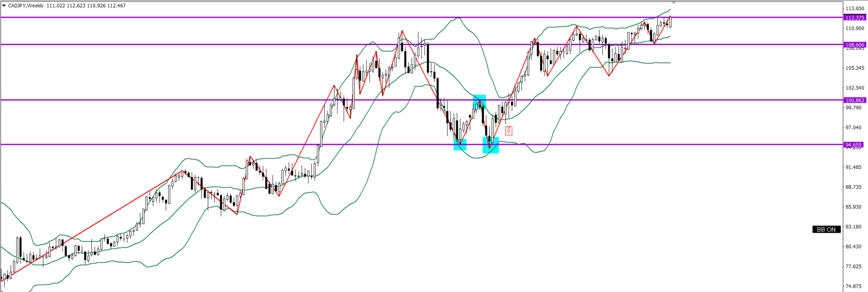The height and width of the screenshot is (292, 868).
Task: Click the 113.650 value on price axis
Action: pos(854,9)
